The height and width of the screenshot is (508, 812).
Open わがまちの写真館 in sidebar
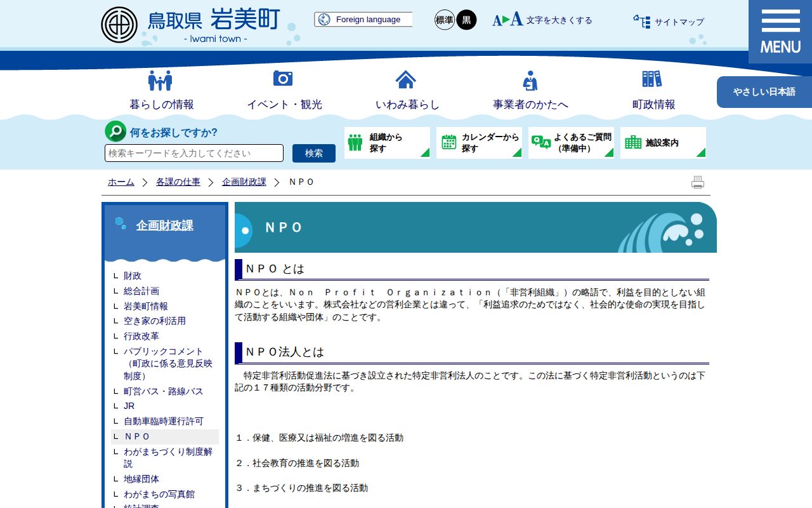159,494
